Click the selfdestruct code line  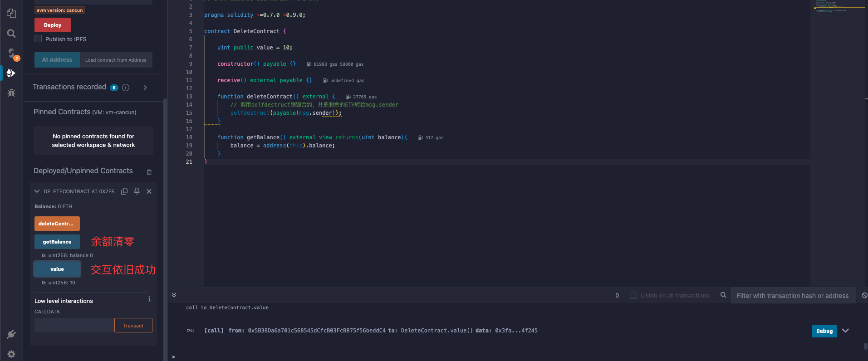(x=286, y=113)
